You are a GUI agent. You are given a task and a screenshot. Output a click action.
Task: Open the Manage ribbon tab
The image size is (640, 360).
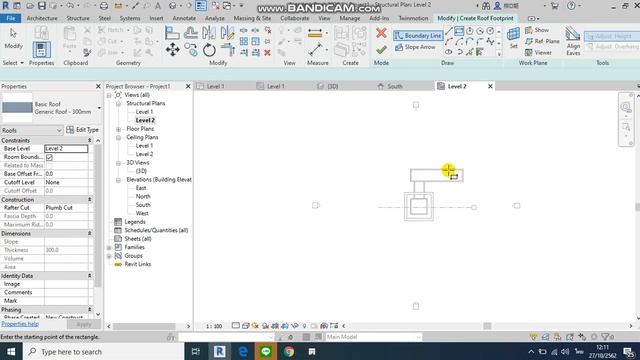pyautogui.click(x=350, y=18)
